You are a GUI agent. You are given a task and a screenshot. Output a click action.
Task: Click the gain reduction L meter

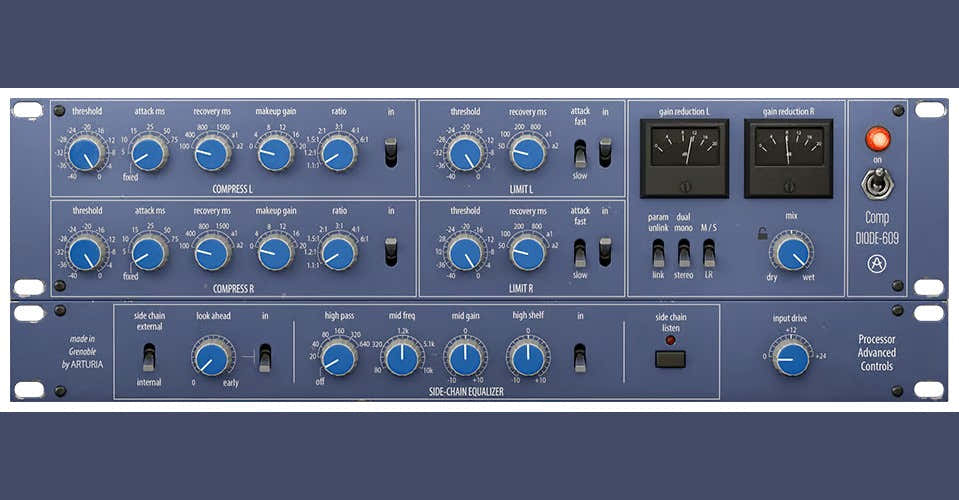(684, 158)
